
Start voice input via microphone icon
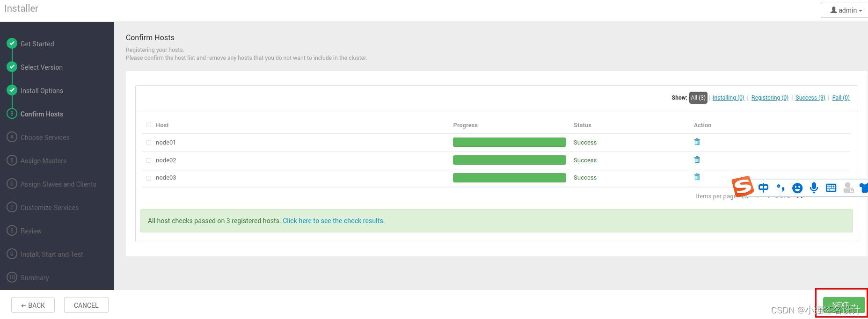pyautogui.click(x=814, y=188)
